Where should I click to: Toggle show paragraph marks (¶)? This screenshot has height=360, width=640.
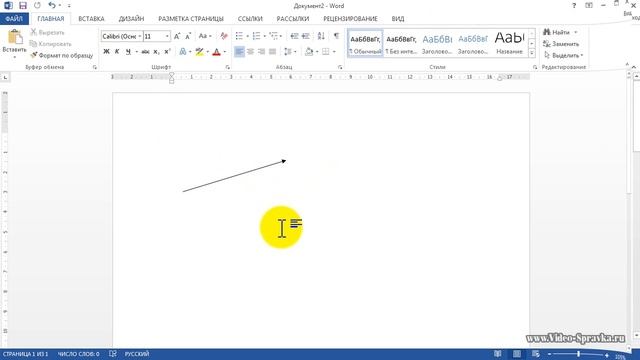coord(336,36)
